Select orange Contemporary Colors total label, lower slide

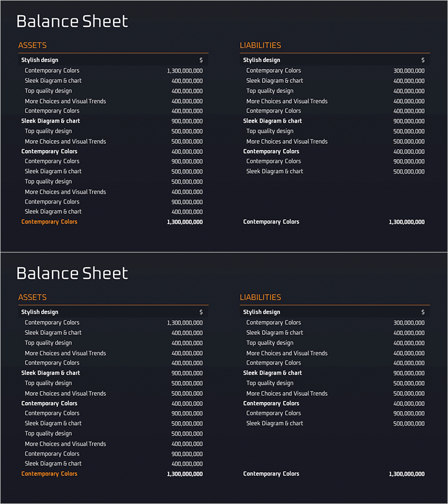[49, 474]
